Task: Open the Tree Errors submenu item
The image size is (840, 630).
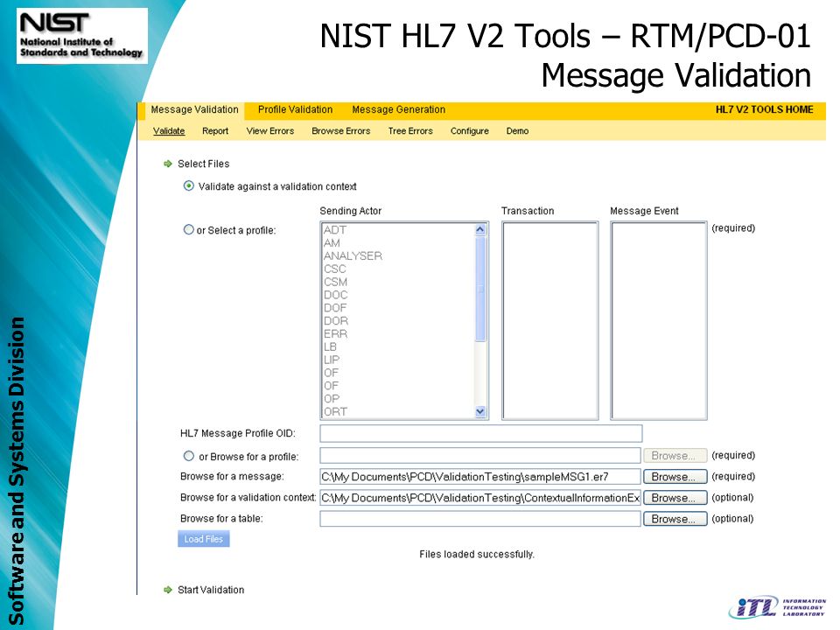Action: 410,130
